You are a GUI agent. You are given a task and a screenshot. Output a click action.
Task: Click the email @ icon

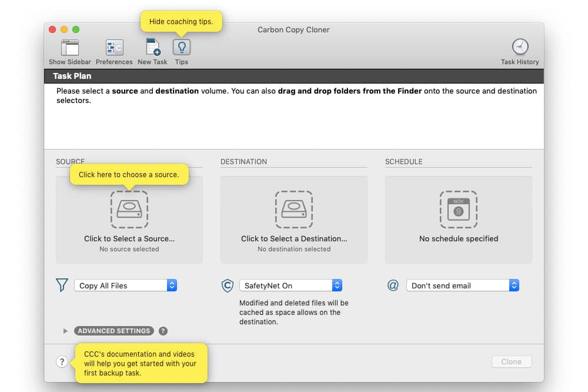(x=393, y=285)
